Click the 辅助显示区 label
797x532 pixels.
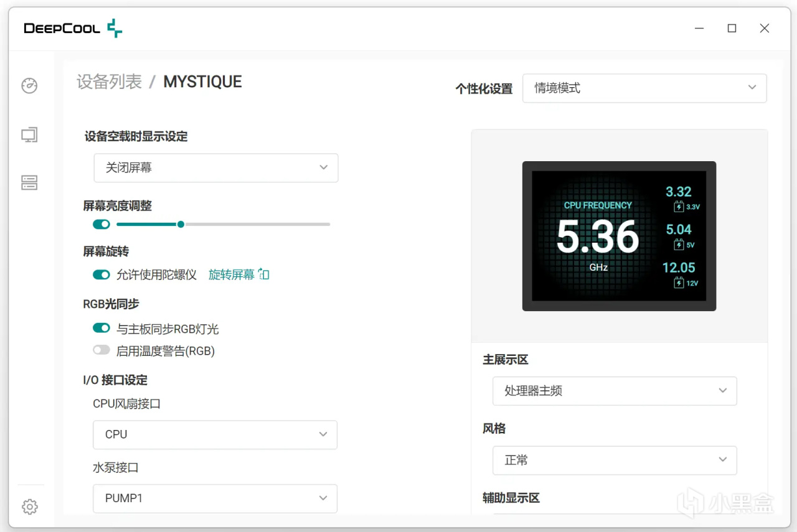[x=511, y=498]
